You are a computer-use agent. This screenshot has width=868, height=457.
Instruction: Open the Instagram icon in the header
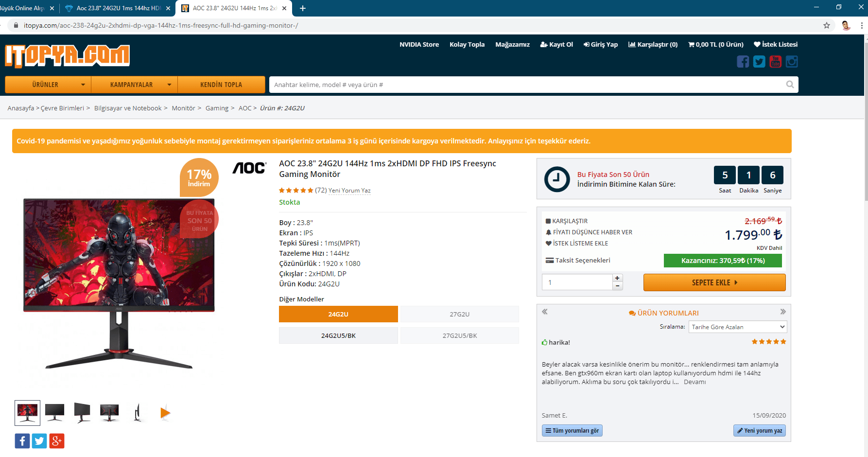click(x=792, y=62)
